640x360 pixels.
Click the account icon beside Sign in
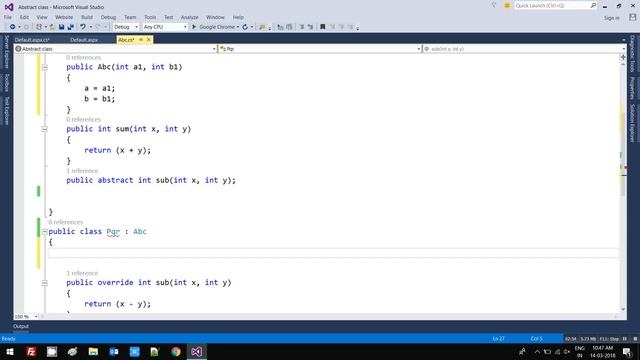(632, 17)
